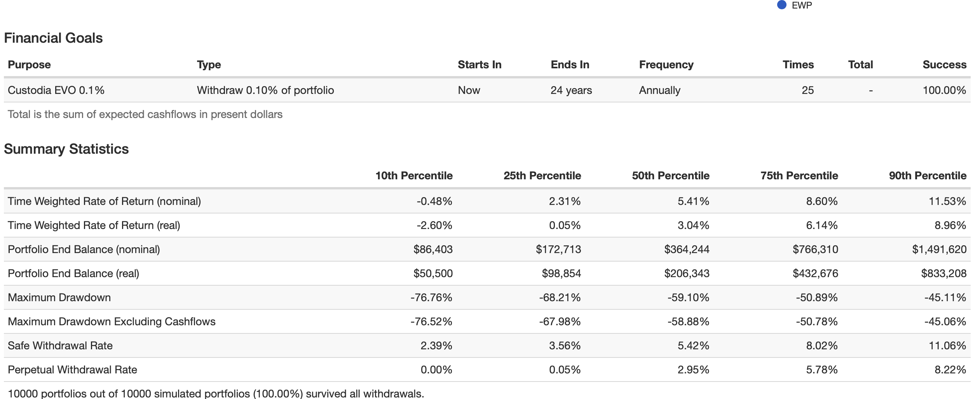Viewport: 980px width, 399px height.
Task: Click the 10th Percentile column header
Action: tap(414, 176)
